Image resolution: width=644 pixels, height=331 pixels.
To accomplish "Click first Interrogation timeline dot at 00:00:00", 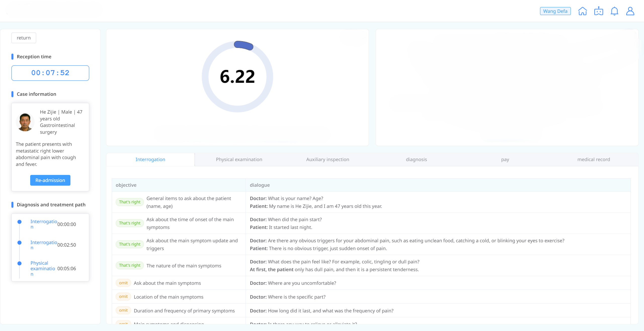I will 19,222.
